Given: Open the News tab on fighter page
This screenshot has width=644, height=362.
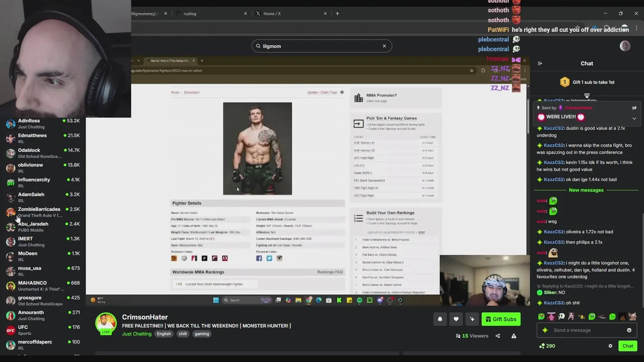Looking at the screenshot, I should 175,93.
